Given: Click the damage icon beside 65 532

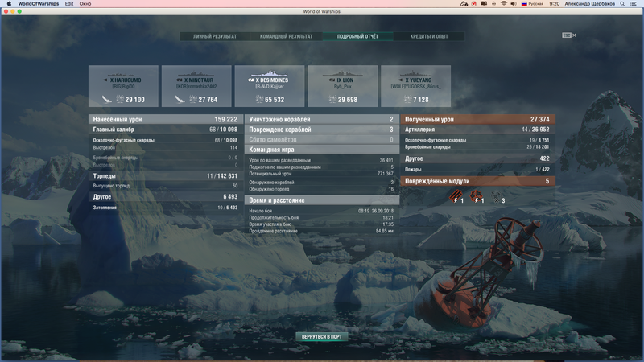Looking at the screenshot, I should (259, 99).
